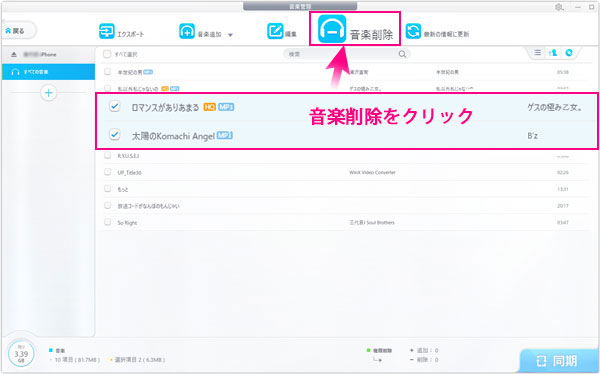
Task: Add a playlist with the plus button
Action: [49, 93]
